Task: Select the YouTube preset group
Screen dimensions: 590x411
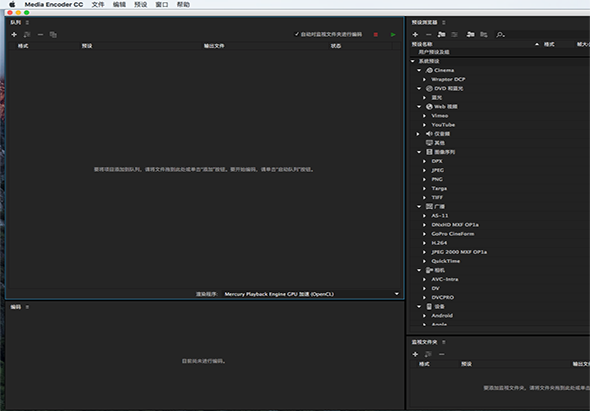Action: point(443,125)
